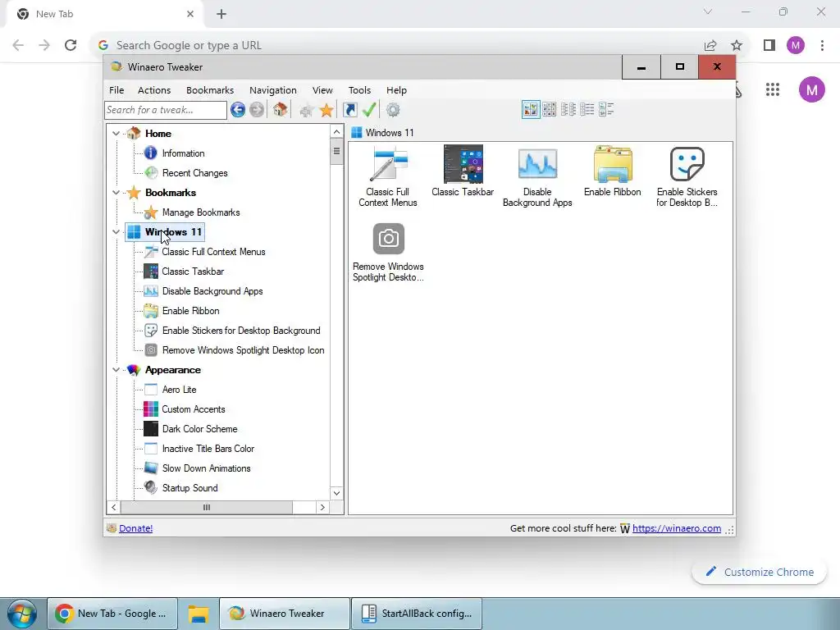Screen dimensions: 840x630
Task: Open the File menu
Action: click(x=116, y=90)
